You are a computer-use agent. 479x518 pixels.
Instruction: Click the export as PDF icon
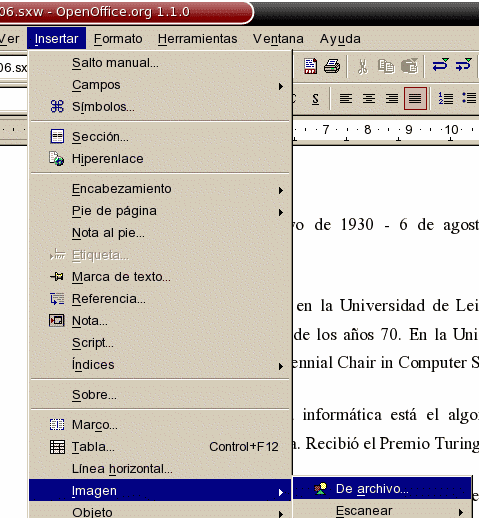310,66
